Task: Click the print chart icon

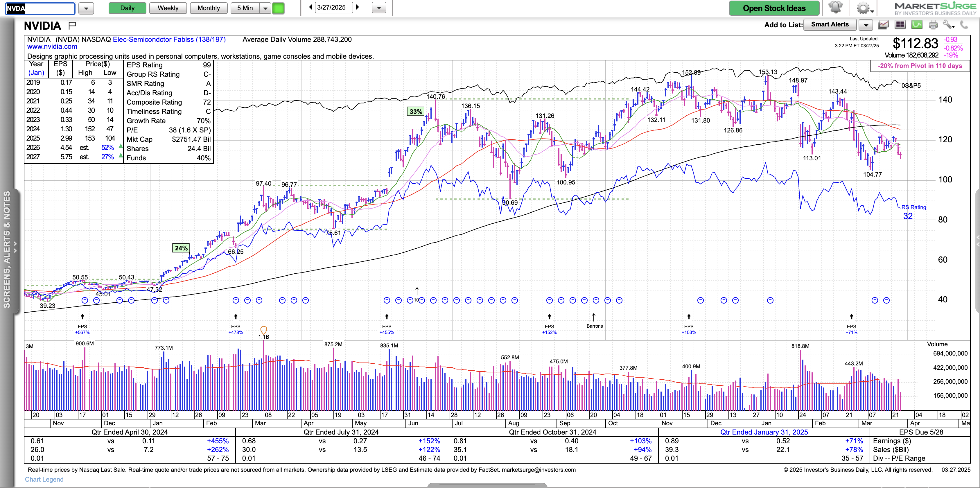Action: pos(933,25)
